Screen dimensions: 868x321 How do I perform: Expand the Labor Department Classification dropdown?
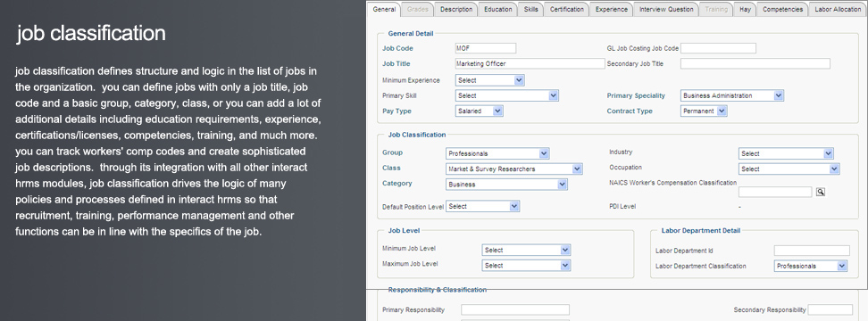point(811,267)
